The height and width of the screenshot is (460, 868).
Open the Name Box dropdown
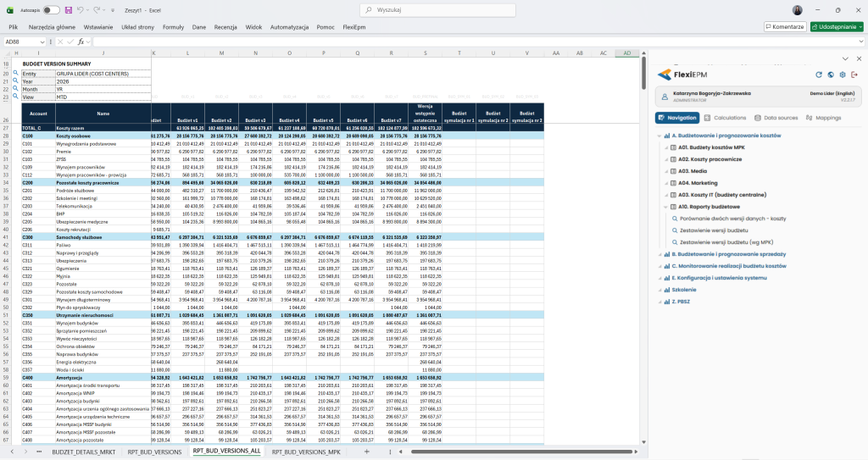[x=42, y=42]
